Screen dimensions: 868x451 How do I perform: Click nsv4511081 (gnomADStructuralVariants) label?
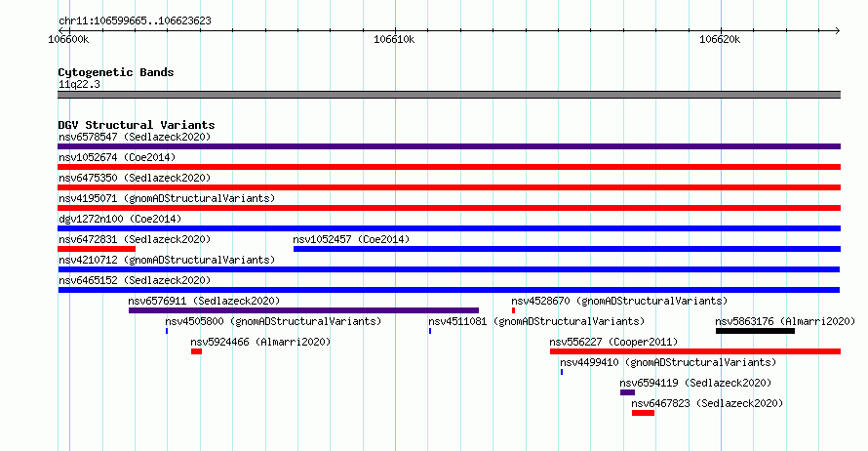(x=536, y=321)
